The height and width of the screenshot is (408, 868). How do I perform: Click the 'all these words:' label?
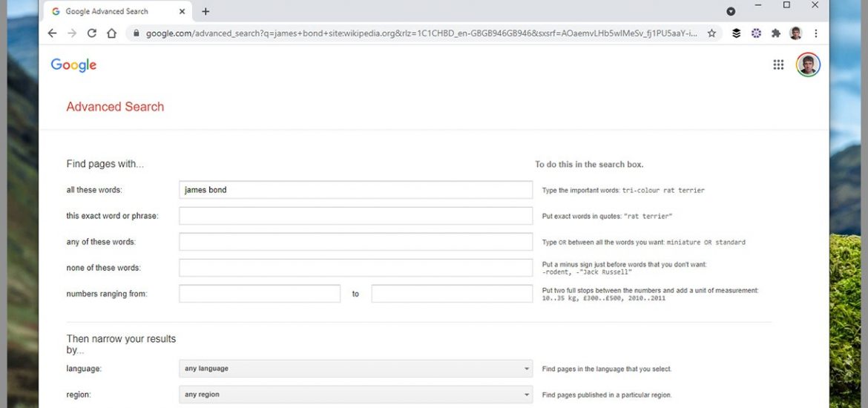(94, 190)
